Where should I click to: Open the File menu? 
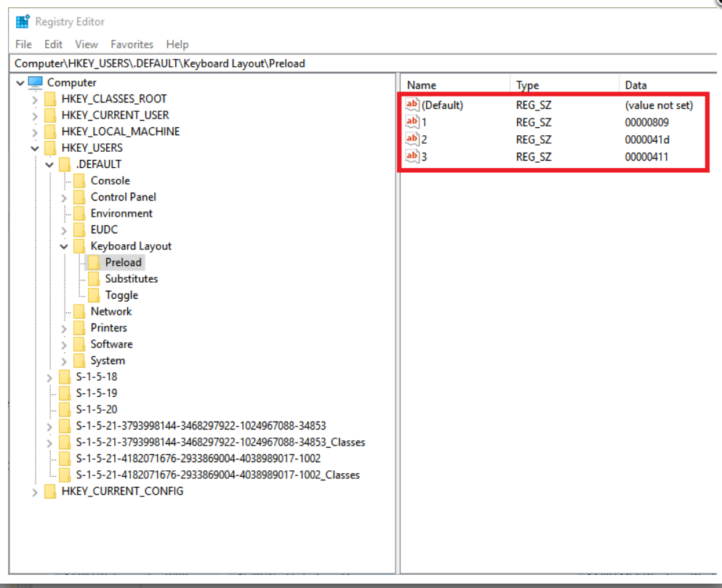pyautogui.click(x=23, y=44)
